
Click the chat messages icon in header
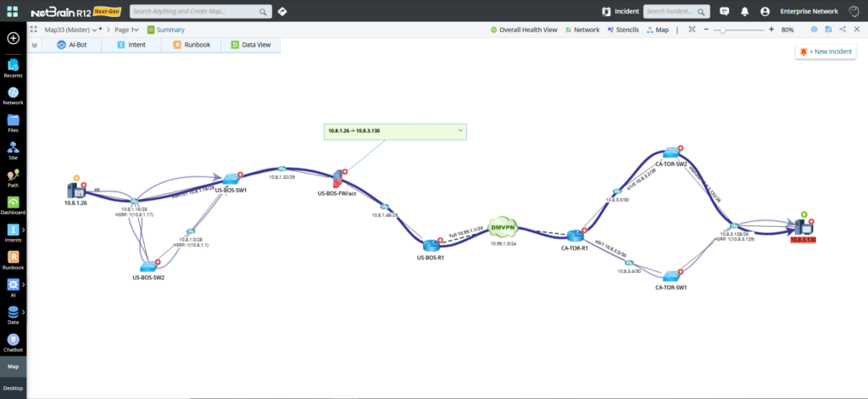coord(724,11)
